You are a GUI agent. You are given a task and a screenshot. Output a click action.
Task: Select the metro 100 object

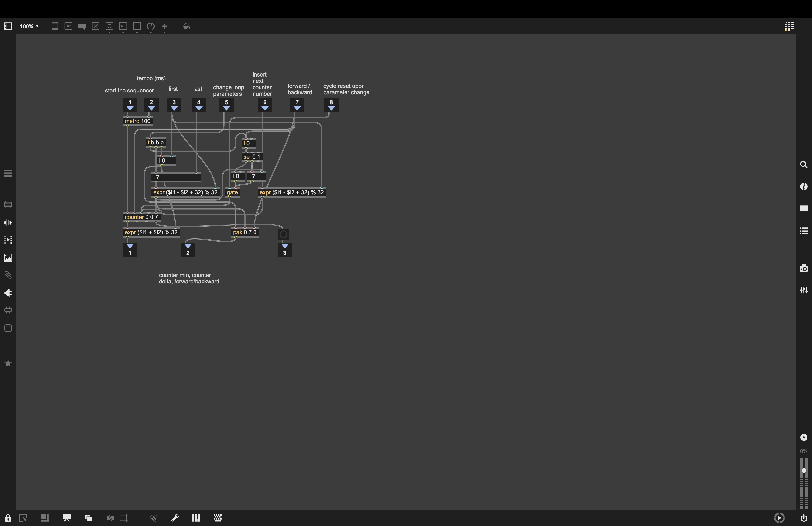point(138,121)
